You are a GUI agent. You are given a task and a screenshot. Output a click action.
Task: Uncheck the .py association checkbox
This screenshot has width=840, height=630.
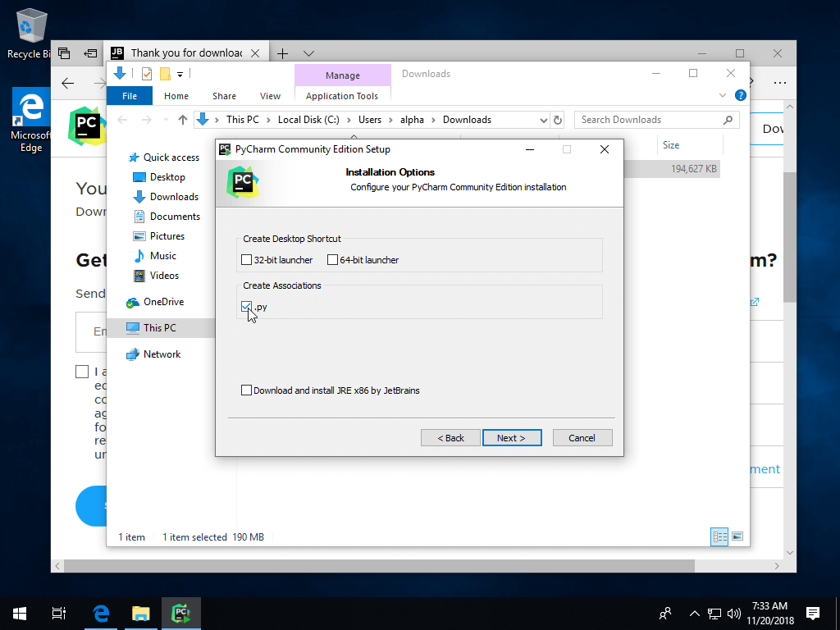(246, 307)
